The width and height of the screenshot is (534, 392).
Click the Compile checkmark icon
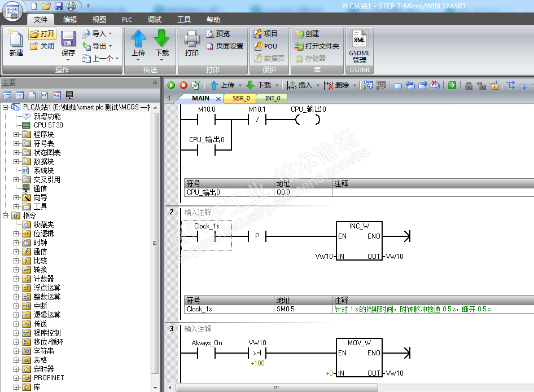click(196, 85)
